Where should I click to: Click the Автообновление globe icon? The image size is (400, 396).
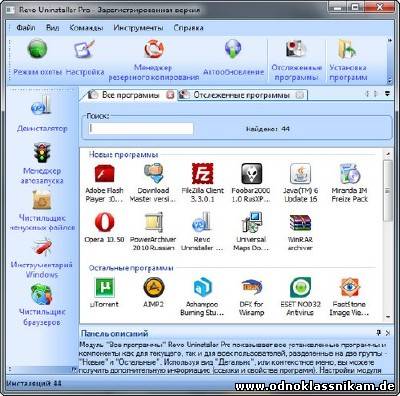233,49
